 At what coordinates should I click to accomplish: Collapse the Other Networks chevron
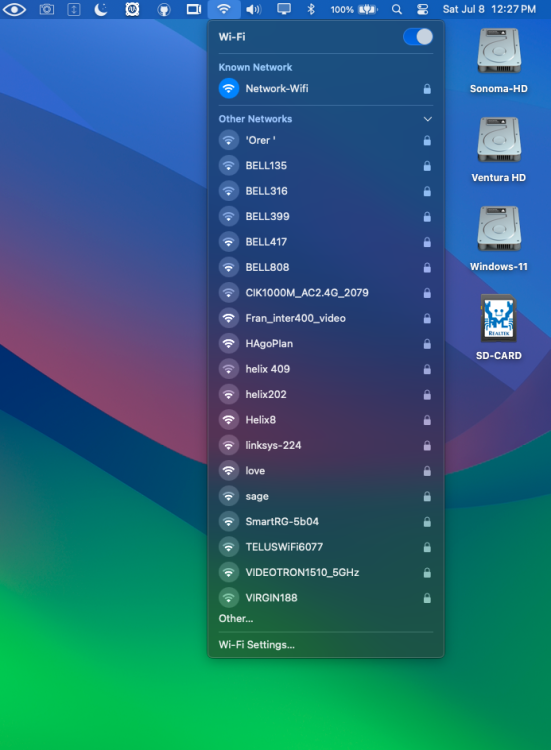coord(428,119)
